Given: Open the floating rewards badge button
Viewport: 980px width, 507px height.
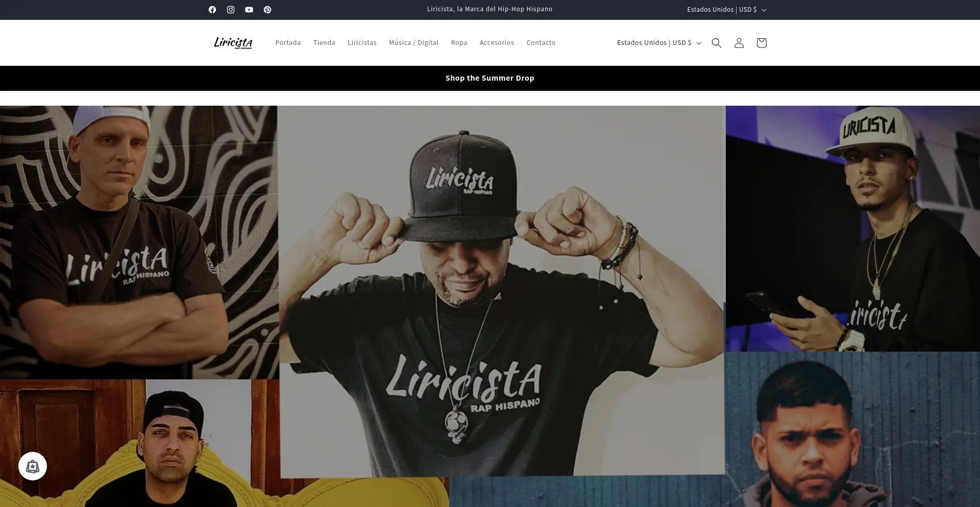Looking at the screenshot, I should coord(33,466).
